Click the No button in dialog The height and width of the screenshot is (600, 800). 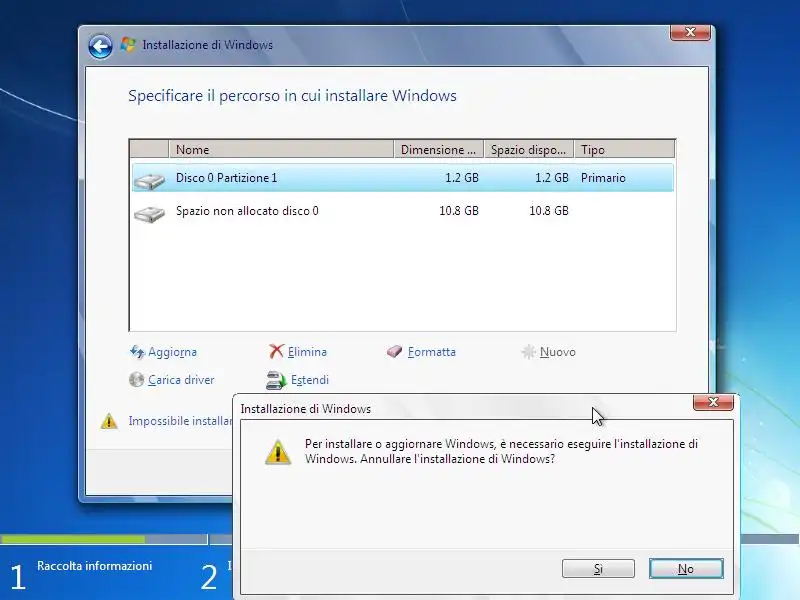tap(686, 568)
